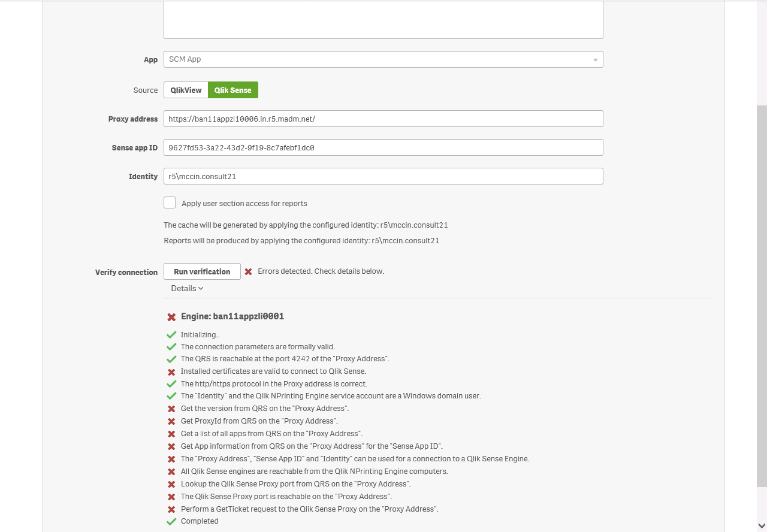The height and width of the screenshot is (532, 767).
Task: Click the red X beside Get ProxyId line
Action: pos(171,422)
